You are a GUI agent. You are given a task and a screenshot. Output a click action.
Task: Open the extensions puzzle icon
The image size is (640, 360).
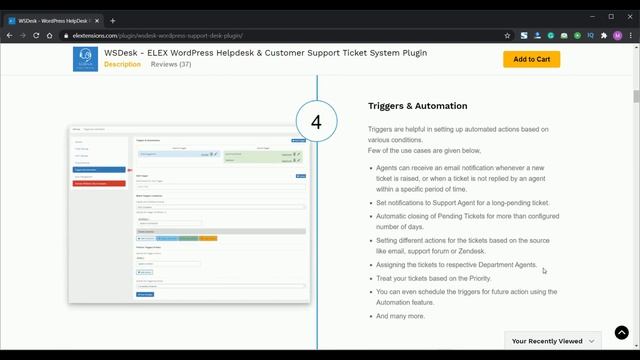point(604,36)
